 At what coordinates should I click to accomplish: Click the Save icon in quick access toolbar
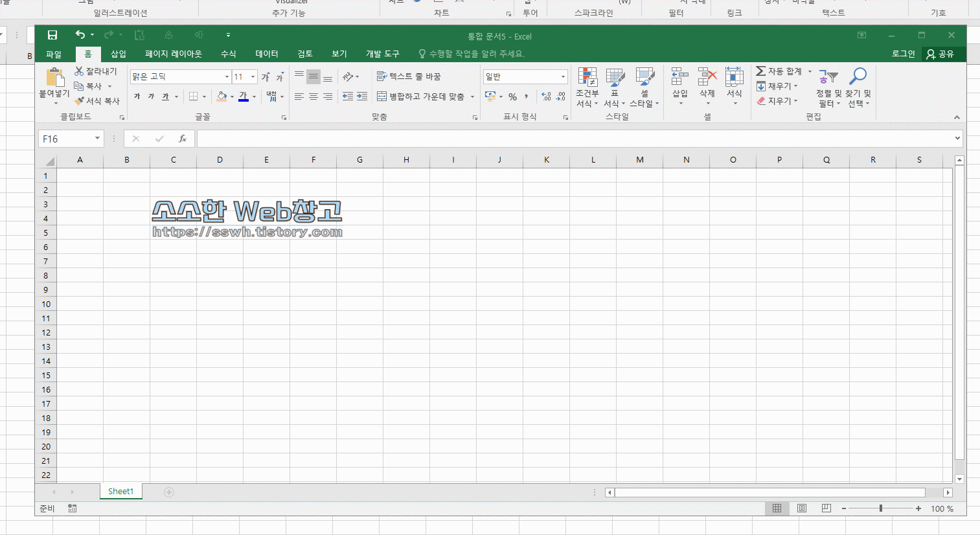pyautogui.click(x=52, y=35)
